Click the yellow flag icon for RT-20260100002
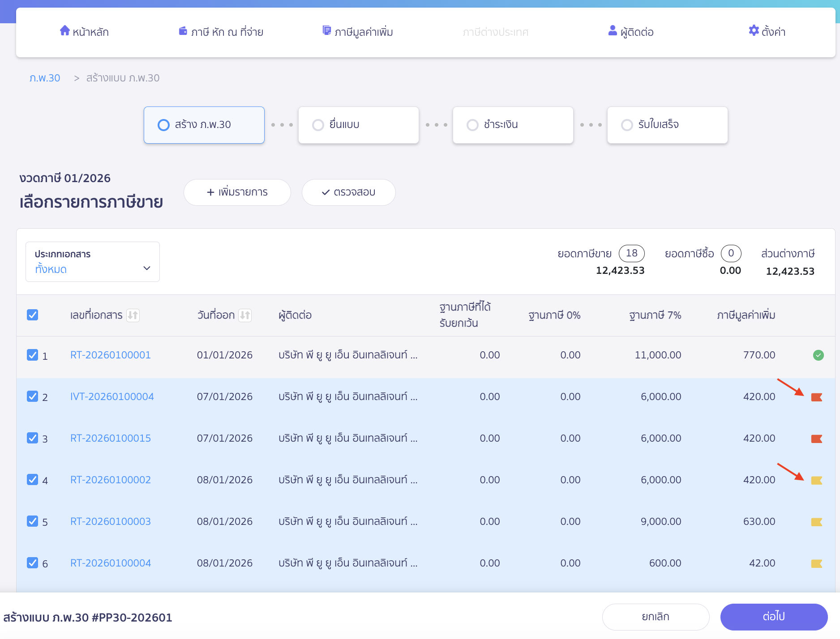Image resolution: width=840 pixels, height=639 pixels. (x=816, y=480)
